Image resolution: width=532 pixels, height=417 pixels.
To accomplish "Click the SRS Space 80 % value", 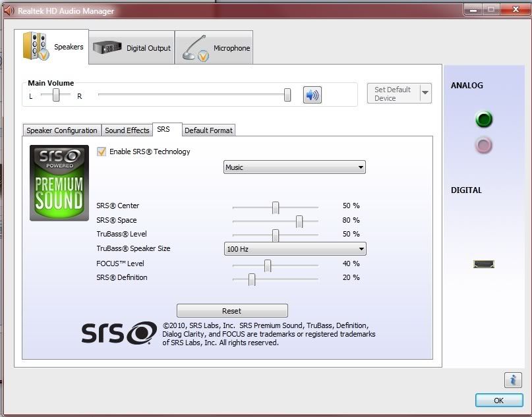I will coord(351,220).
